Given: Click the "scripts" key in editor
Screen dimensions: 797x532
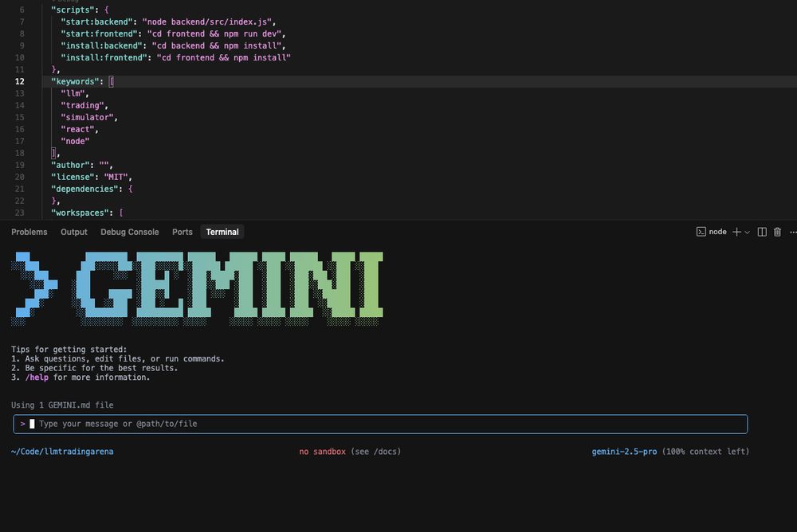Looking at the screenshot, I should coord(73,10).
